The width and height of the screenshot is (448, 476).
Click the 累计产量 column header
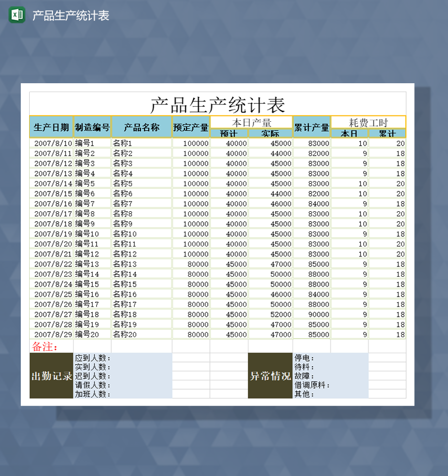pos(312,126)
